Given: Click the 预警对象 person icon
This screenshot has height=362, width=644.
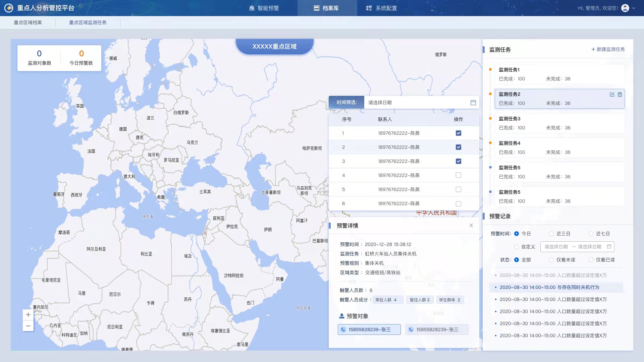Looking at the screenshot, I should pos(342,316).
